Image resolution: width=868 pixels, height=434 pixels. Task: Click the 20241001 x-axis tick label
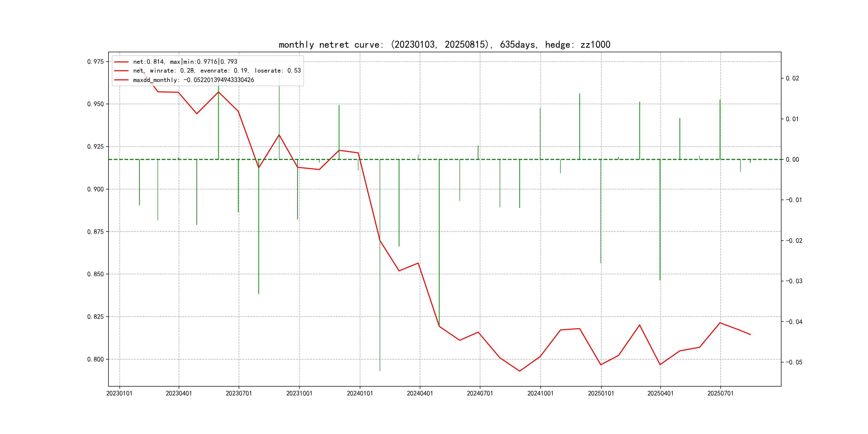[540, 393]
